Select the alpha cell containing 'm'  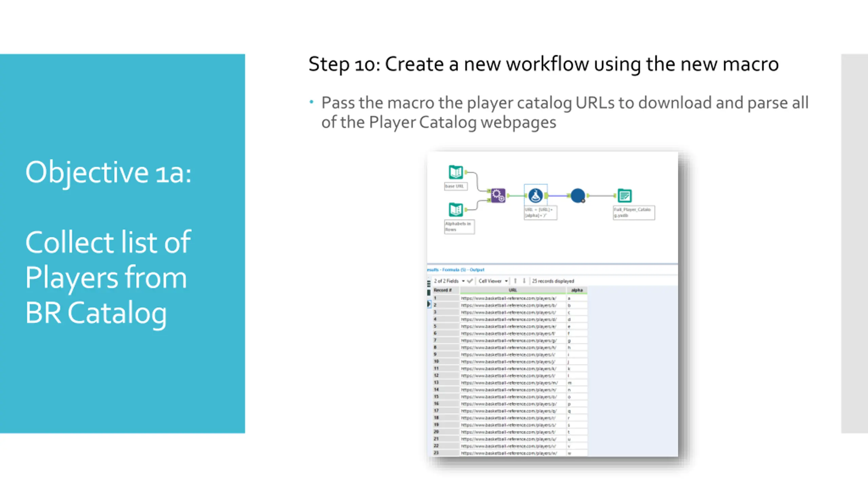tap(577, 383)
